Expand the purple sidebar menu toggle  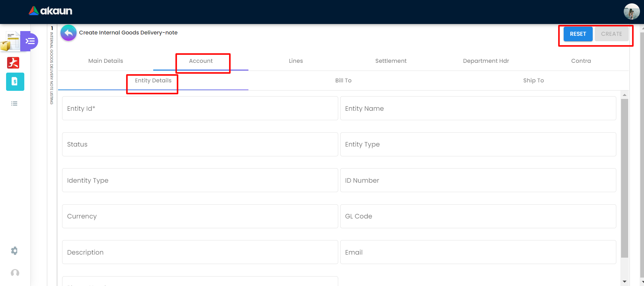(30, 41)
